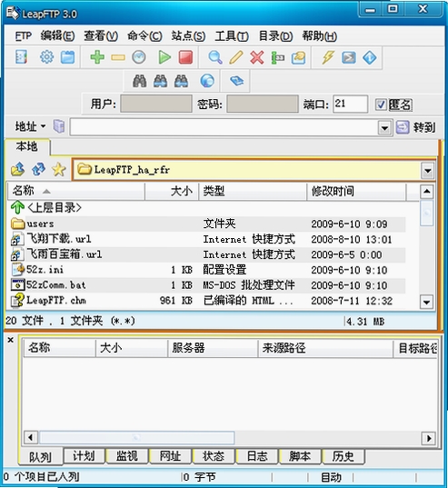
Task: Click the blue calendar toolbar icon
Action: click(67, 57)
